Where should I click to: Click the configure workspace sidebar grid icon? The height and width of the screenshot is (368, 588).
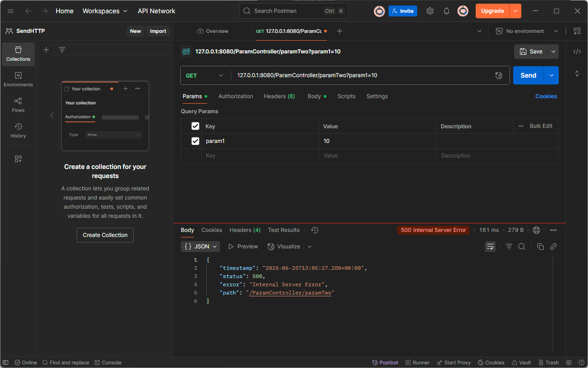[x=18, y=159]
